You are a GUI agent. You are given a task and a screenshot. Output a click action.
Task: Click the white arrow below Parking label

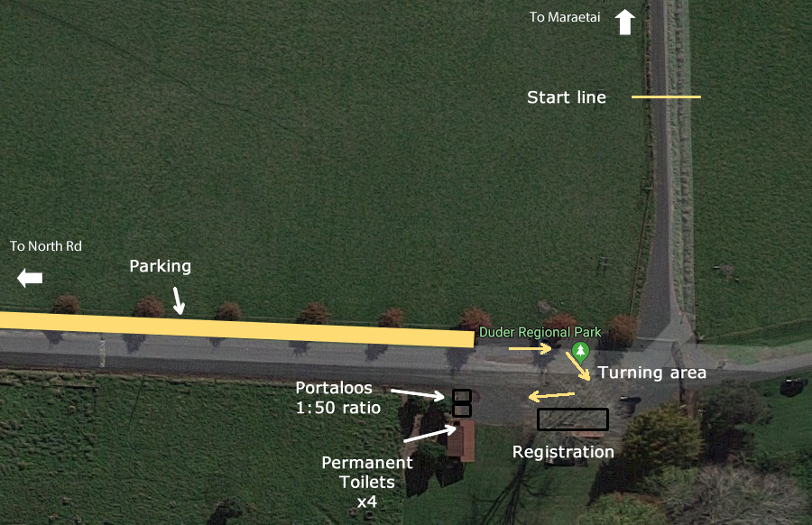[178, 300]
